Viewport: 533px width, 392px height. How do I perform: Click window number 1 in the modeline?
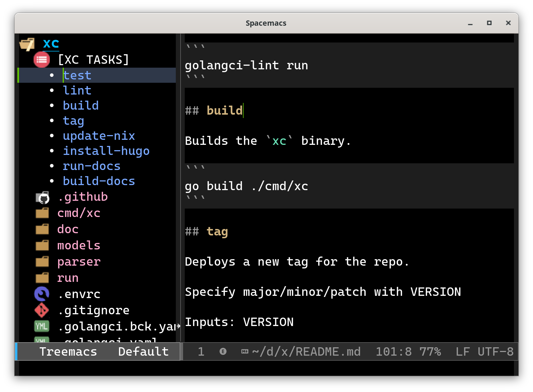click(x=201, y=351)
